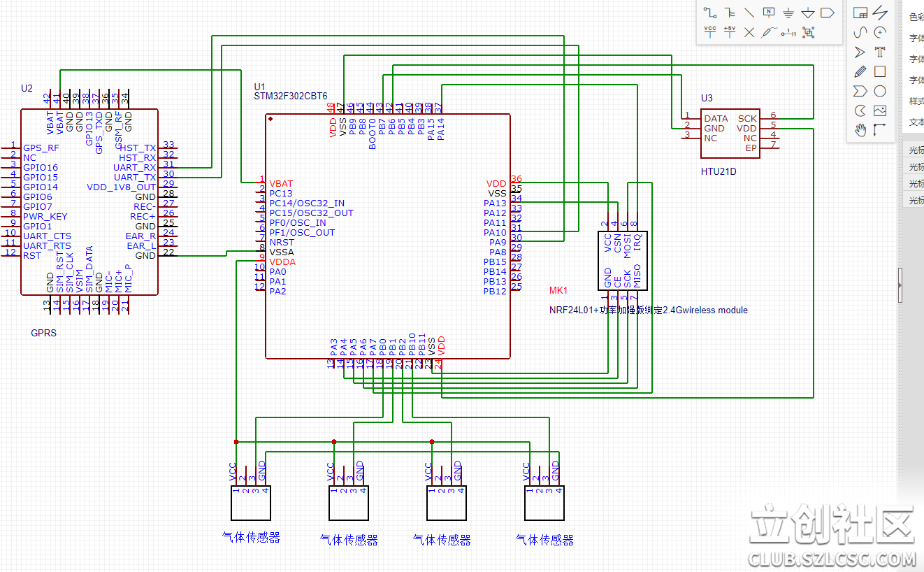Viewport: 924px width, 572px height.
Task: Select the Bezier curve tool
Action: coord(860,32)
